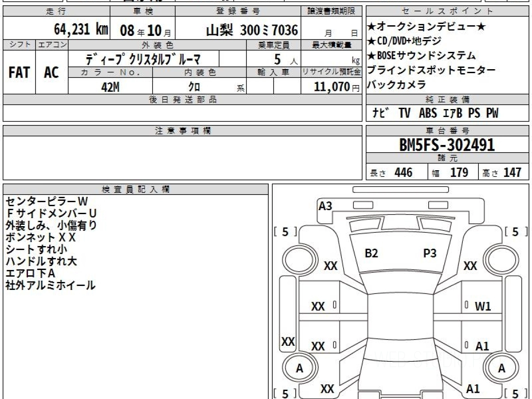Viewport: 532px width, 399px height.
Task: Select the 純正装備 header
Action: [448, 99]
